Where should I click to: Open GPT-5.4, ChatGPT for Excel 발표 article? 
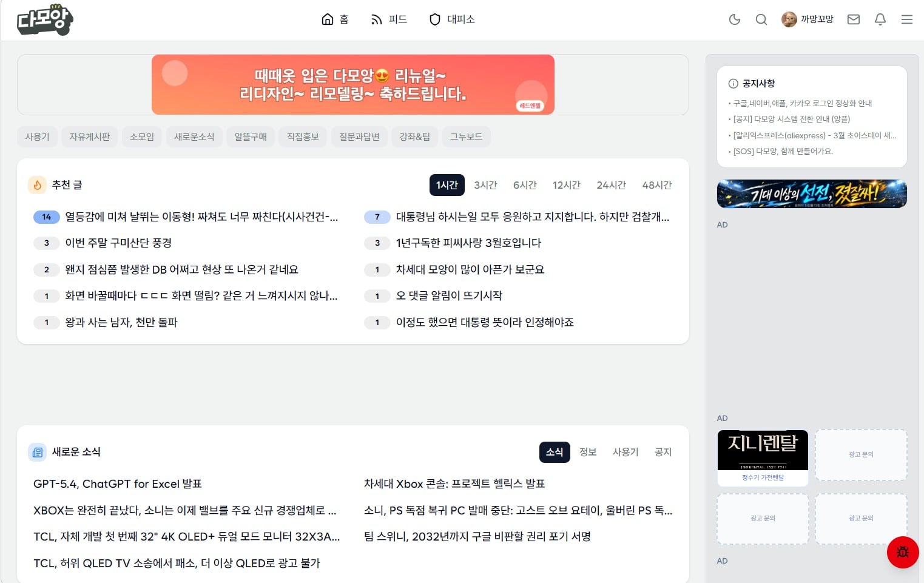(x=117, y=484)
